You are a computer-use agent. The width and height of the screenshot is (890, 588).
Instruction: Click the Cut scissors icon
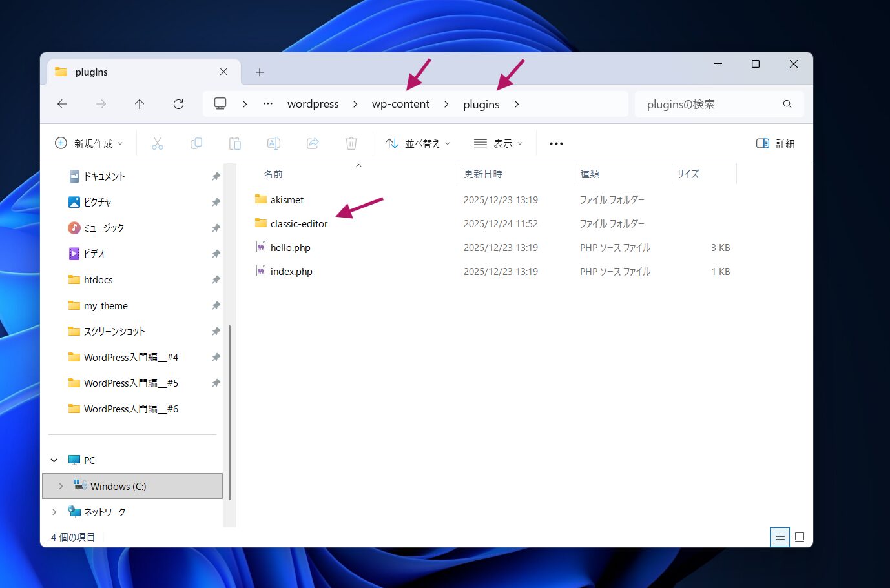coord(157,143)
